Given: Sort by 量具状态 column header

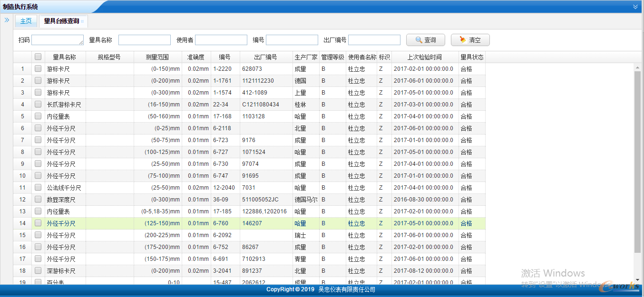Looking at the screenshot, I should point(472,57).
